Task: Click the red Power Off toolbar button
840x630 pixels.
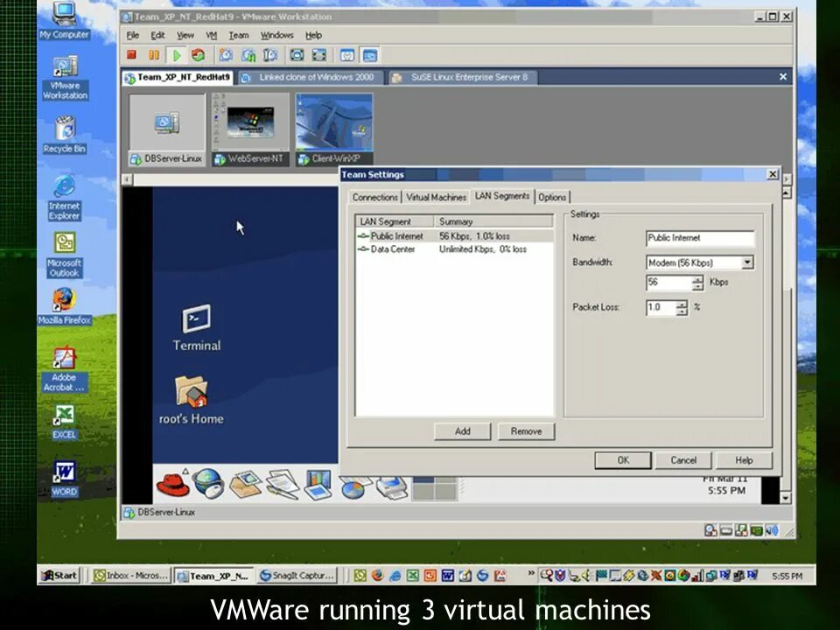Action: [x=132, y=54]
